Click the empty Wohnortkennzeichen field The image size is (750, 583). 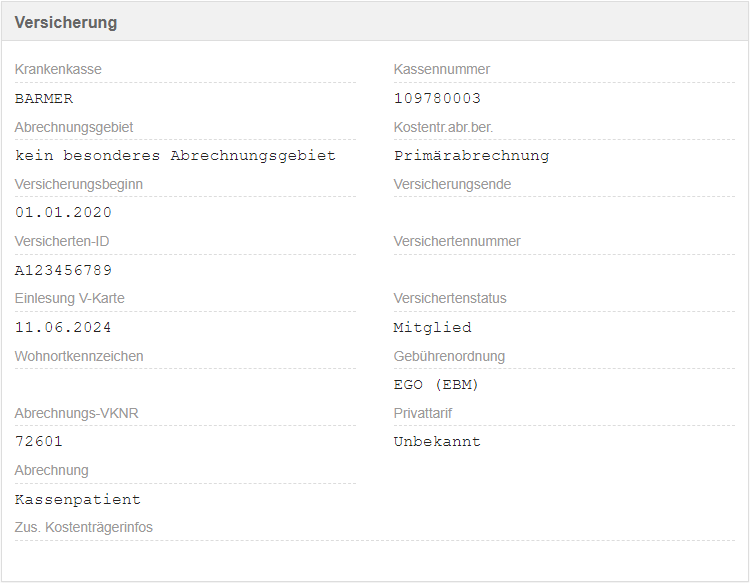[x=185, y=384]
